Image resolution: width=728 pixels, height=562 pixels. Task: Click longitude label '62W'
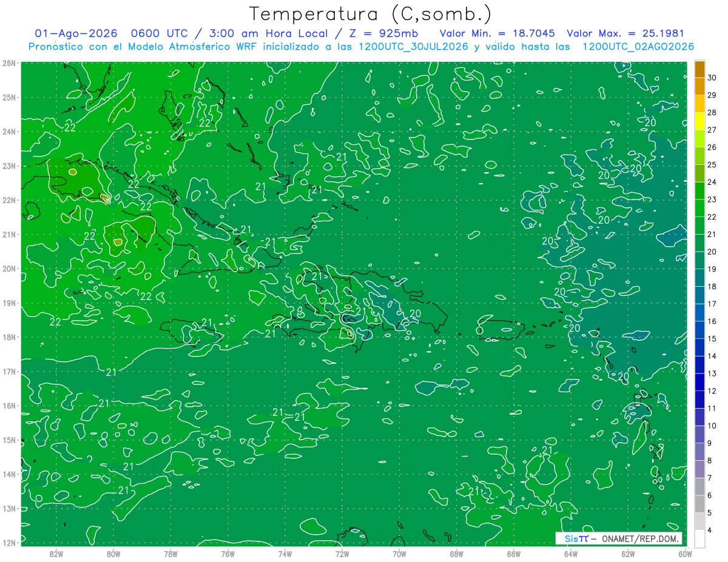pyautogui.click(x=628, y=554)
